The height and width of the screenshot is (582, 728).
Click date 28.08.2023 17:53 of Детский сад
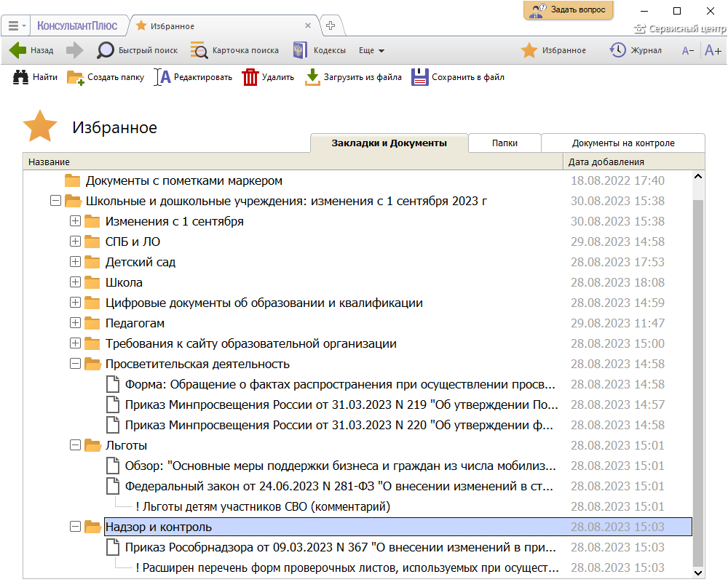coord(617,262)
